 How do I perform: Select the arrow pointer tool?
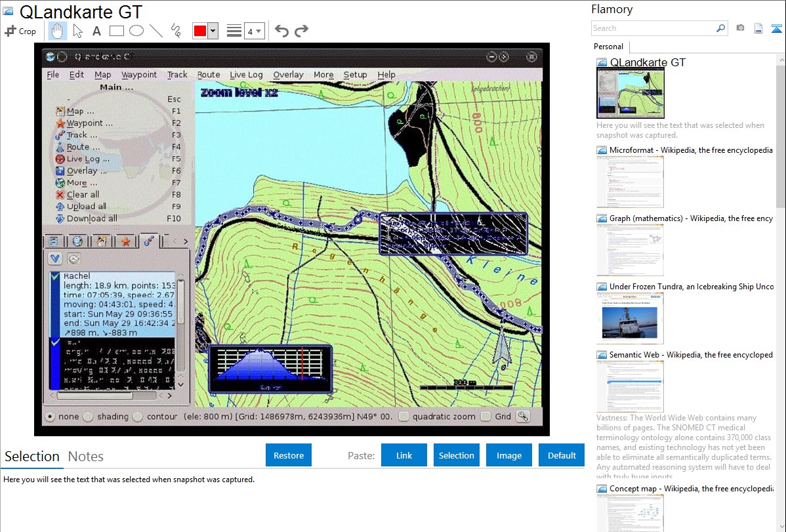point(77,31)
